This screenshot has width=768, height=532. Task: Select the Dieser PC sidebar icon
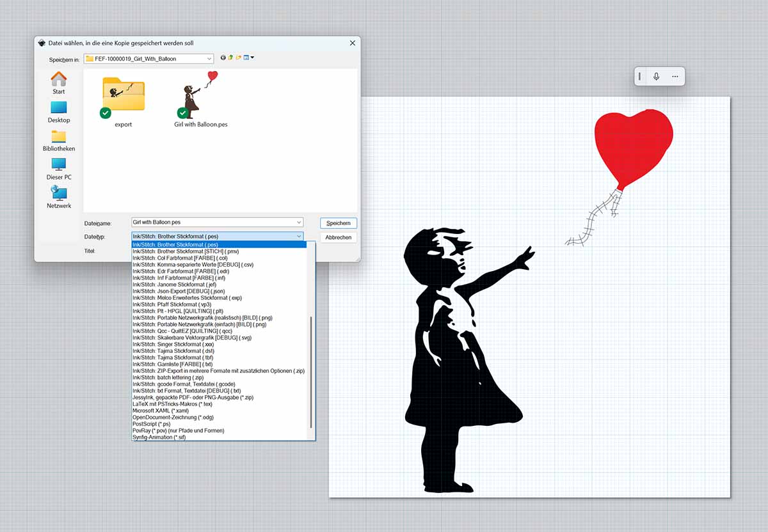58,165
